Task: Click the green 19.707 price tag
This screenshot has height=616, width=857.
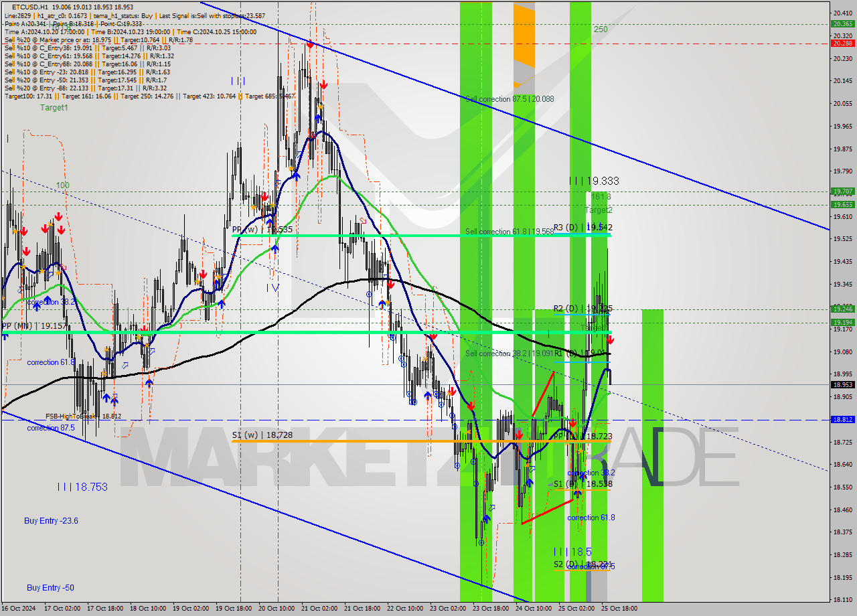Action: pos(842,191)
